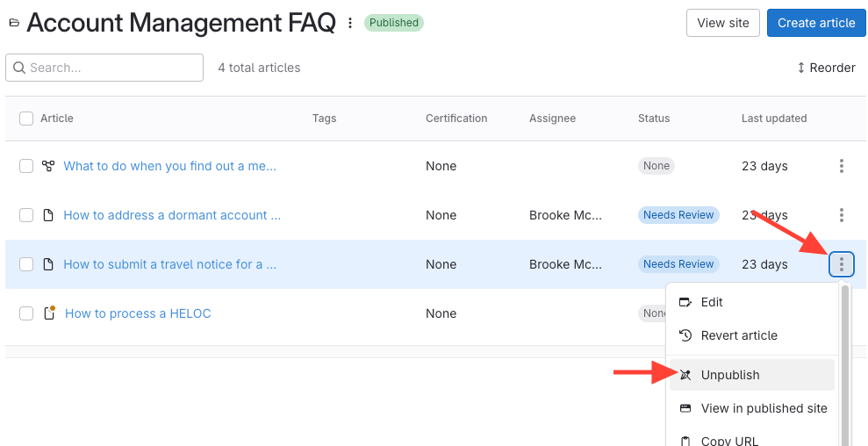Click the Reorder control

pos(826,68)
